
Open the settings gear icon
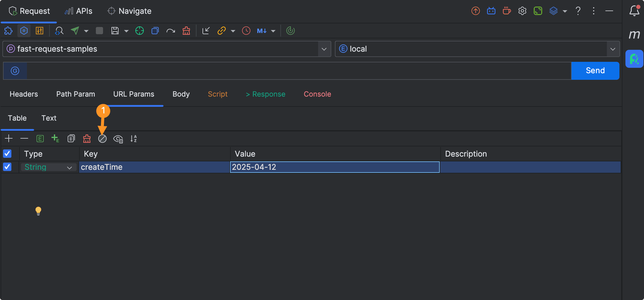pyautogui.click(x=522, y=11)
